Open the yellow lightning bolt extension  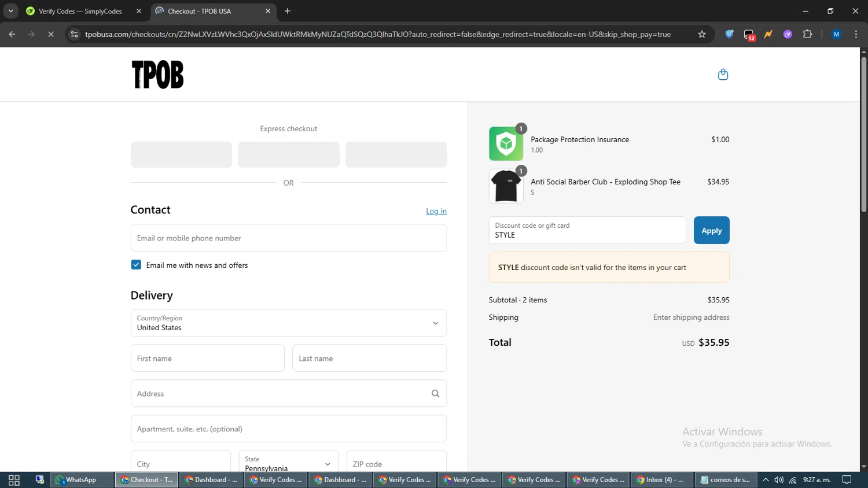pos(768,34)
